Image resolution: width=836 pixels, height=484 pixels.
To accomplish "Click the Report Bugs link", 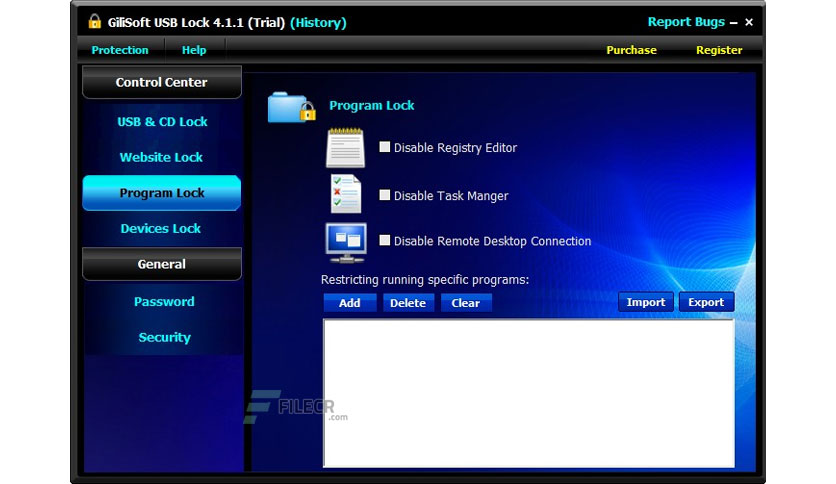I will (x=686, y=22).
